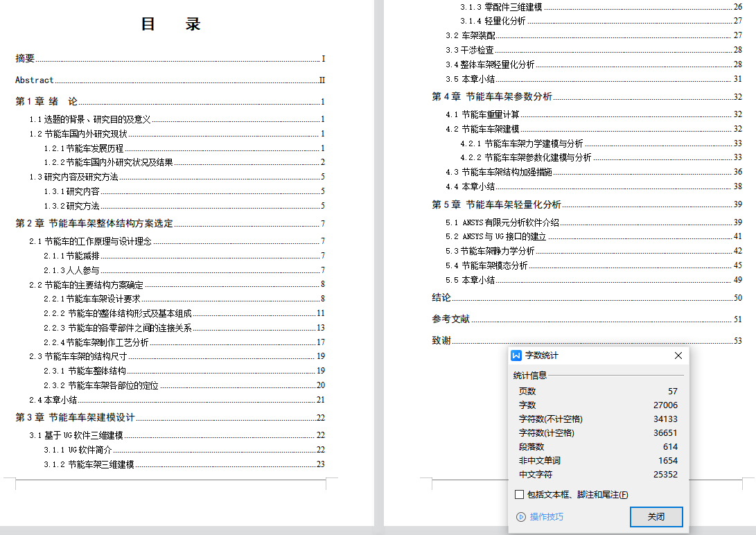Click 第5章 节能车车架轻量化分析 entry
Image resolution: width=756 pixels, height=535 pixels.
(x=587, y=204)
